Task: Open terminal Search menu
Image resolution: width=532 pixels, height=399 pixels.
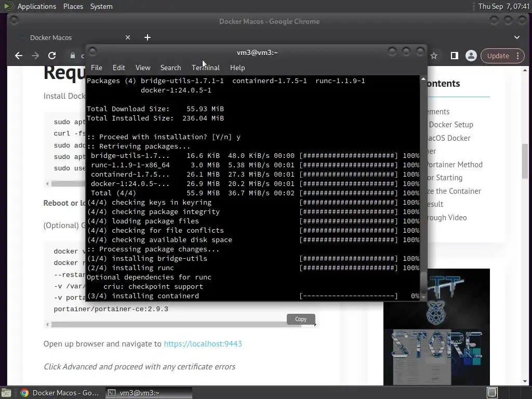Action: click(170, 68)
